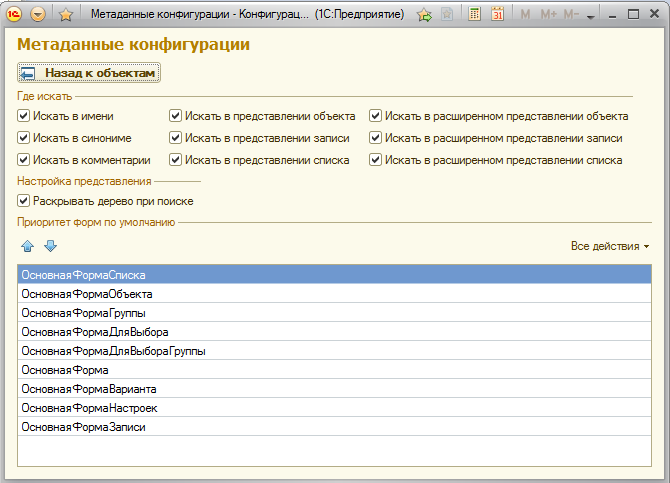Move form priority up with the arrow
Image resolution: width=670 pixels, height=483 pixels.
(27, 246)
